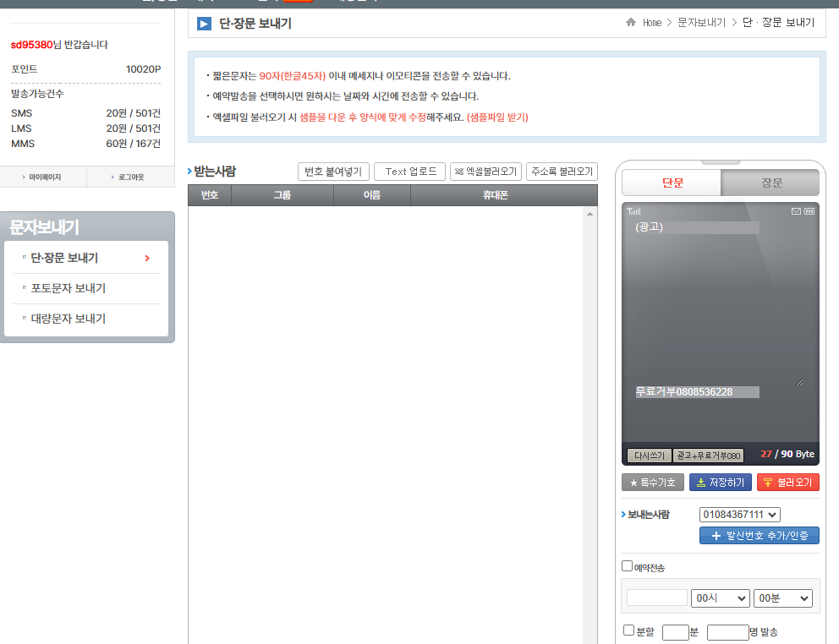The width and height of the screenshot is (839, 644).
Task: Expand the 00분 minute dropdown
Action: (782, 598)
